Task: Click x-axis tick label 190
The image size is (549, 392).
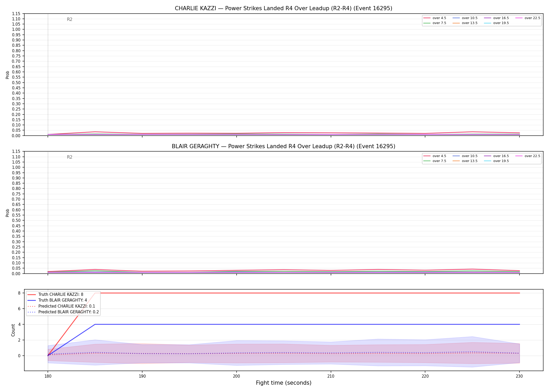Action: pos(142,376)
